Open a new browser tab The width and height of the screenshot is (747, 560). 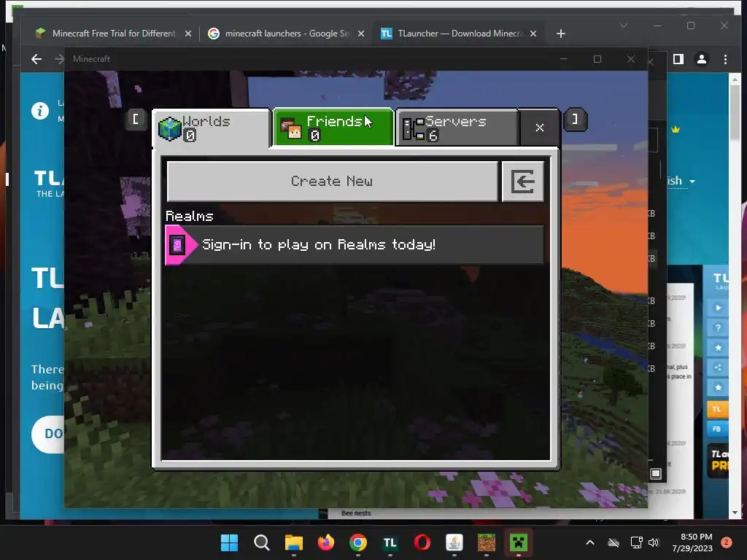[x=561, y=34]
